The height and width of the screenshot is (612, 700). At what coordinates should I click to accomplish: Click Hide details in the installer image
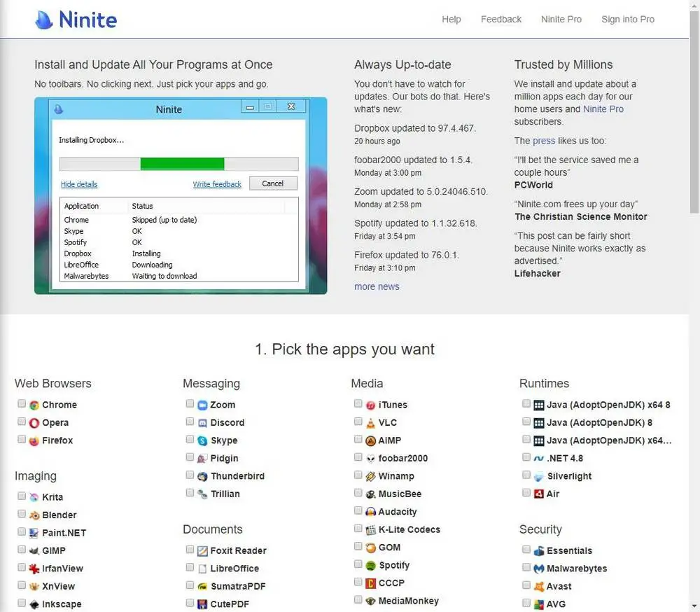tap(79, 184)
